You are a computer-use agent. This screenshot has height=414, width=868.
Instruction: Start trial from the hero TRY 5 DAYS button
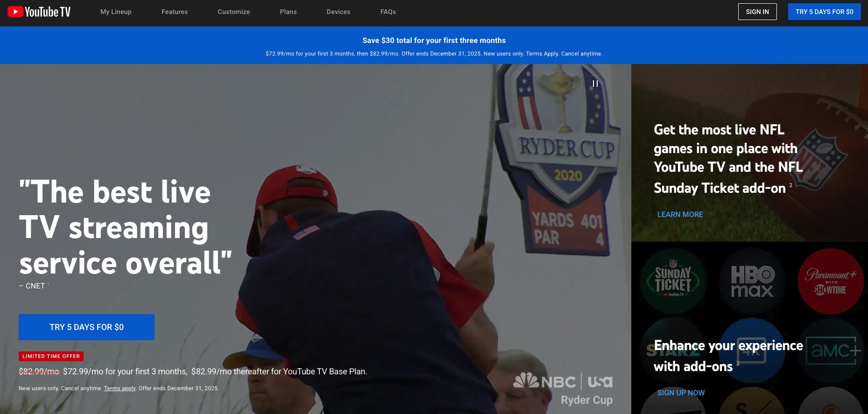click(86, 327)
